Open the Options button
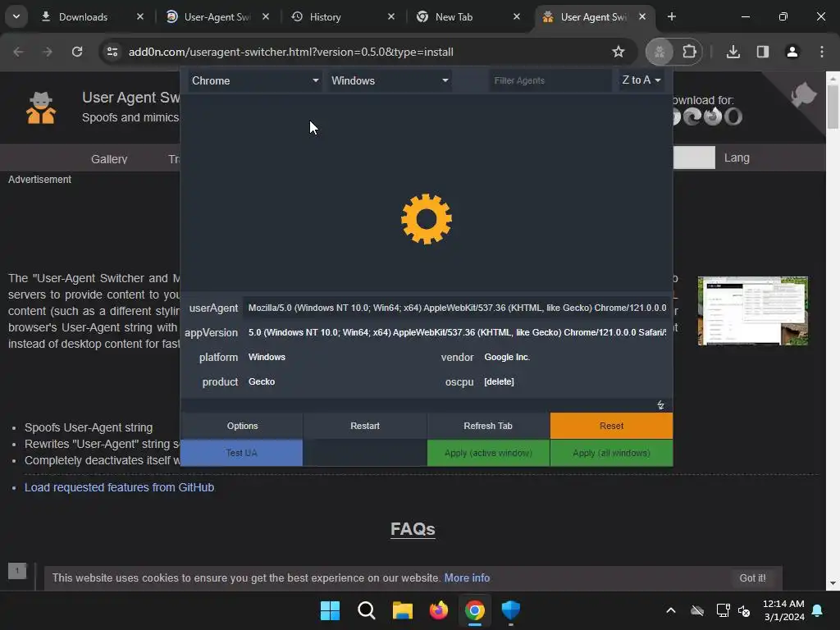 [x=242, y=426]
